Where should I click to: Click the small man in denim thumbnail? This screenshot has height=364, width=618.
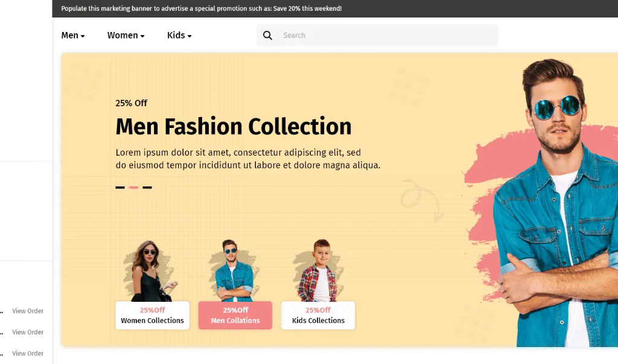pos(233,271)
